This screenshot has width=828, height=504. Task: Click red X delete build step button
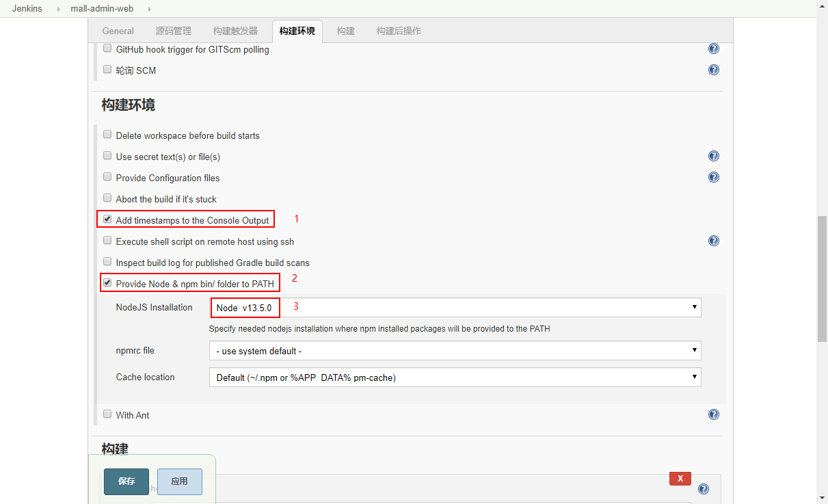680,479
